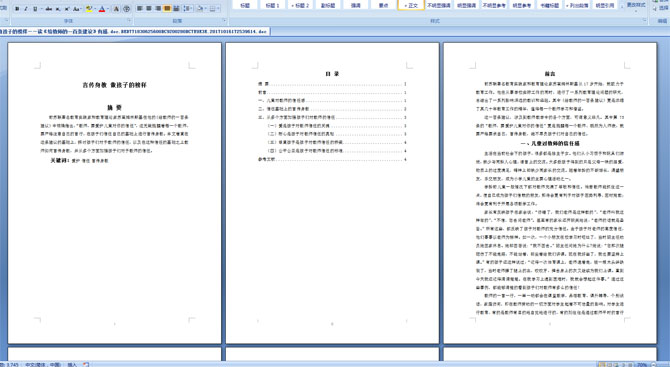The width and height of the screenshot is (670, 367).
Task: Click the second page thumbnail with 目录
Action: [332, 193]
